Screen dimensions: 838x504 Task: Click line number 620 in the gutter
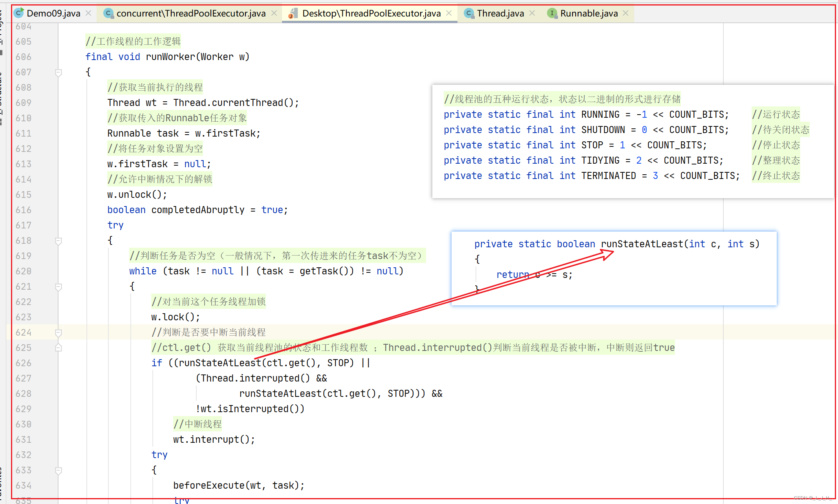click(24, 271)
